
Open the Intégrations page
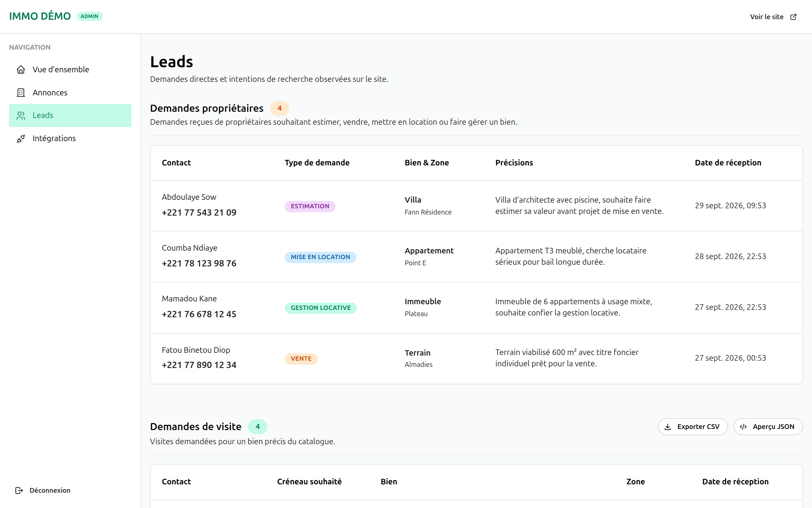coord(70,138)
